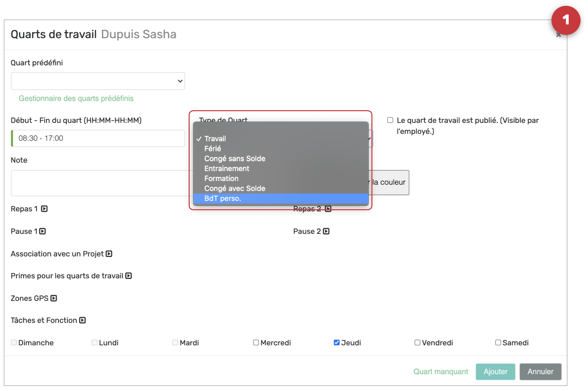588x391 pixels.
Task: Expand Primes pour les quarts de travail
Action: tap(129, 276)
